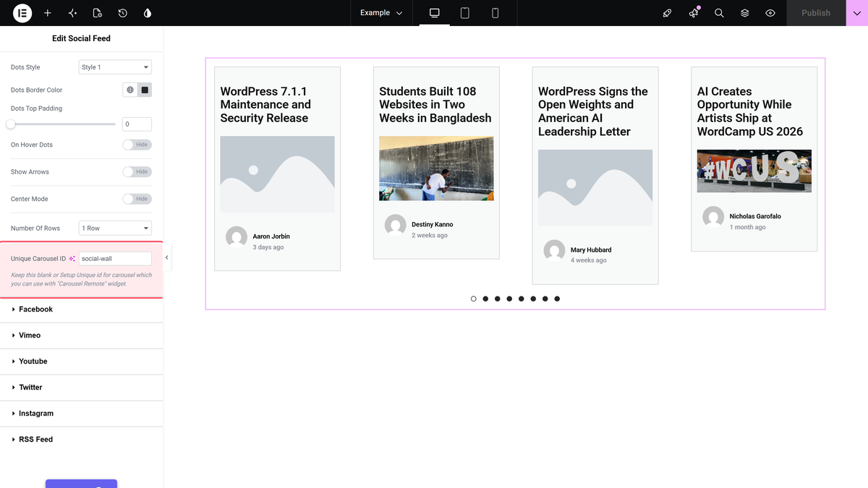
Task: Open the WordPress 7.1.1 Maintenance post title
Action: pos(265,105)
